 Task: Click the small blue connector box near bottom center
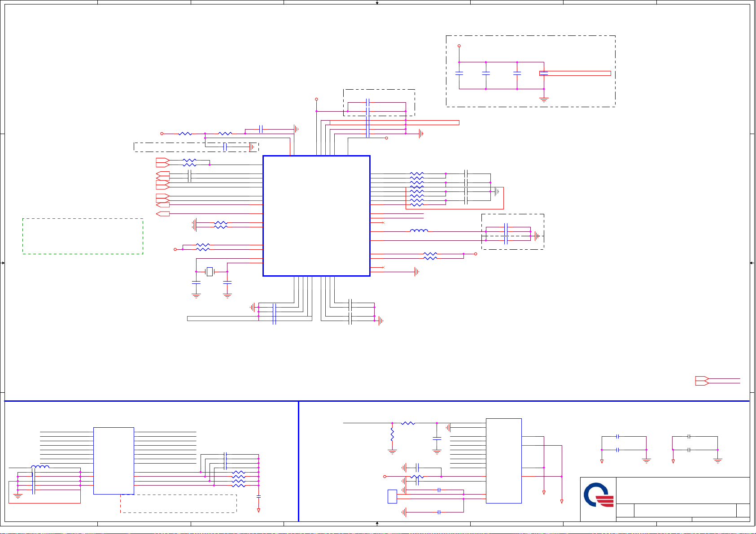[x=392, y=496]
